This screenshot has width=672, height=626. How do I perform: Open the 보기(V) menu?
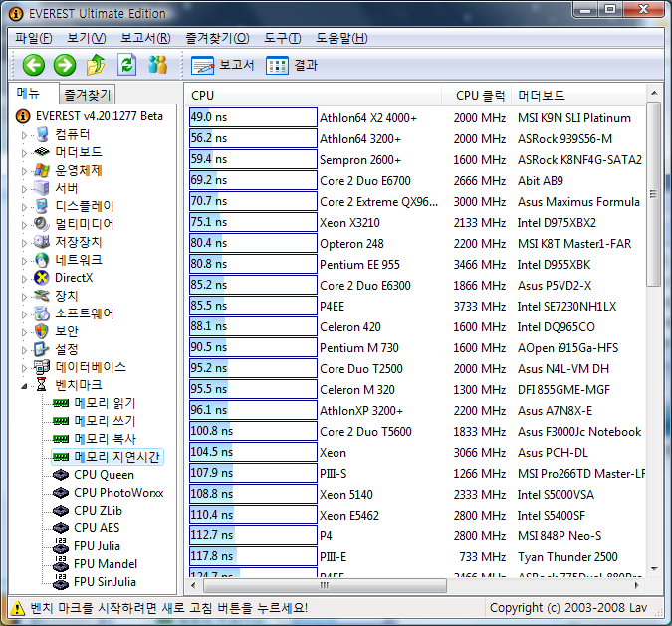87,38
